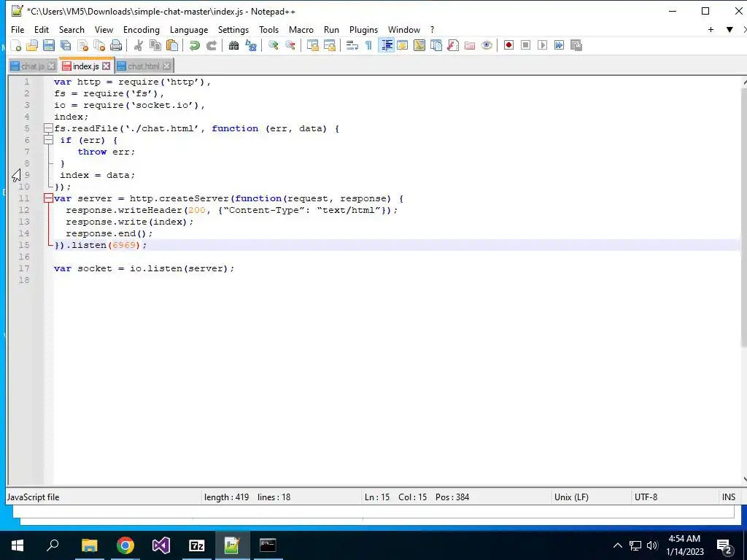Start macro recording with the red Record button
Image resolution: width=747 pixels, height=560 pixels.
coord(508,45)
